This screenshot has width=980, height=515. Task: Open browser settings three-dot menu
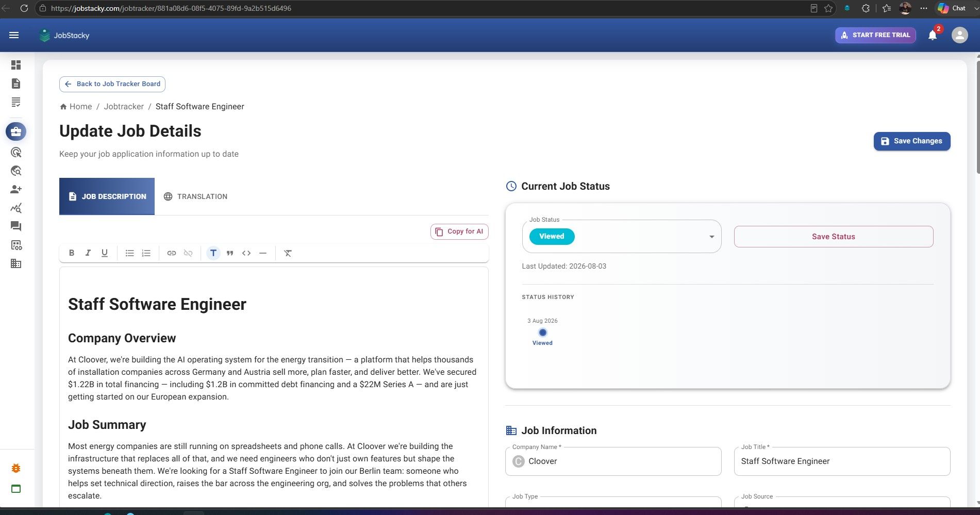click(924, 8)
